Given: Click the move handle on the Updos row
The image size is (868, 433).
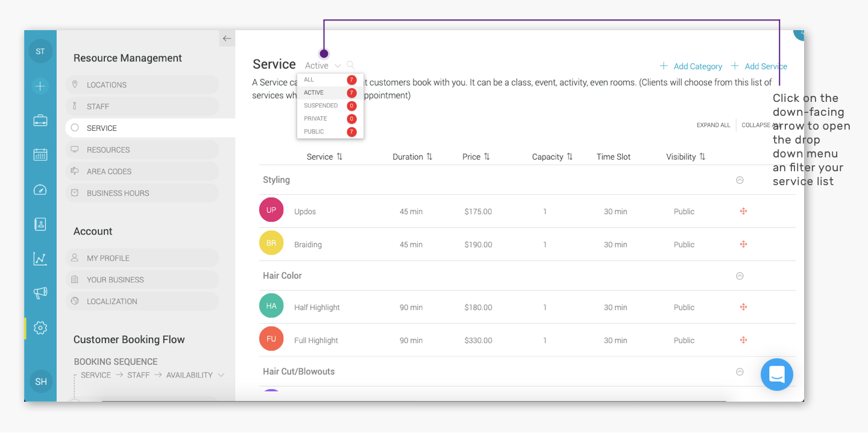Looking at the screenshot, I should point(743,211).
